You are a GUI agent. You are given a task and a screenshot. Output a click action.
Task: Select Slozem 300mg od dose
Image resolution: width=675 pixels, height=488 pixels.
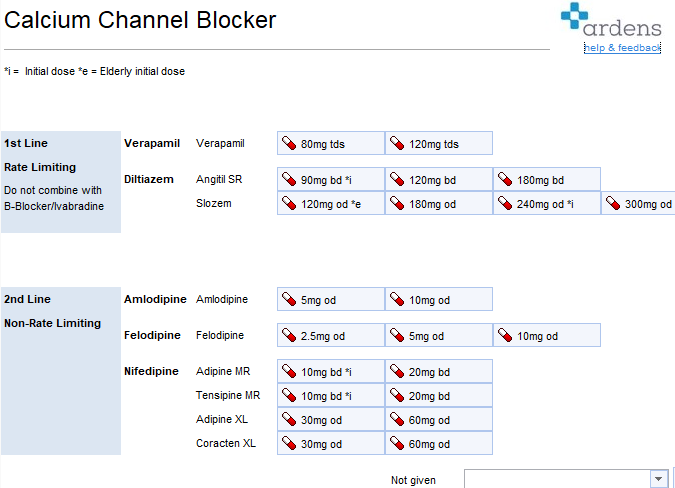point(642,204)
